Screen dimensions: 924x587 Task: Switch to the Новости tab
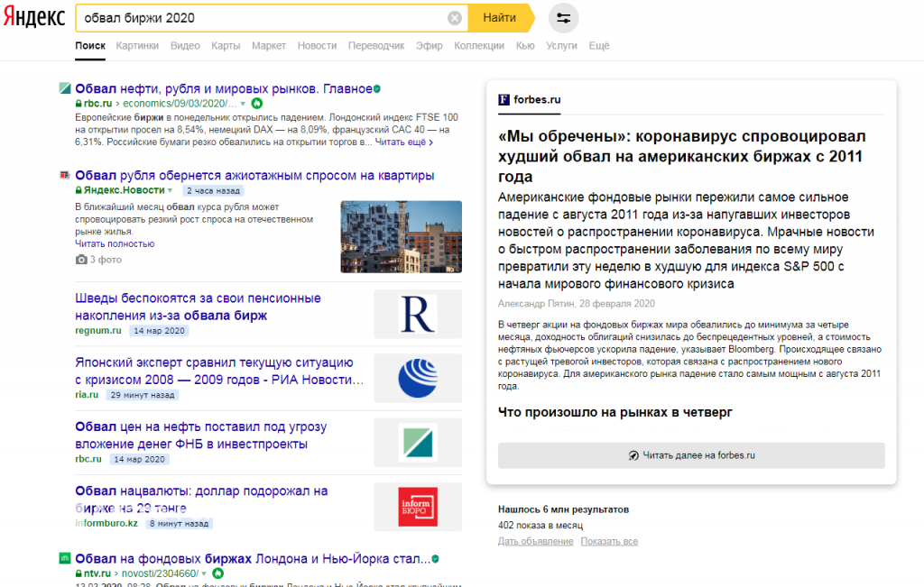point(317,45)
